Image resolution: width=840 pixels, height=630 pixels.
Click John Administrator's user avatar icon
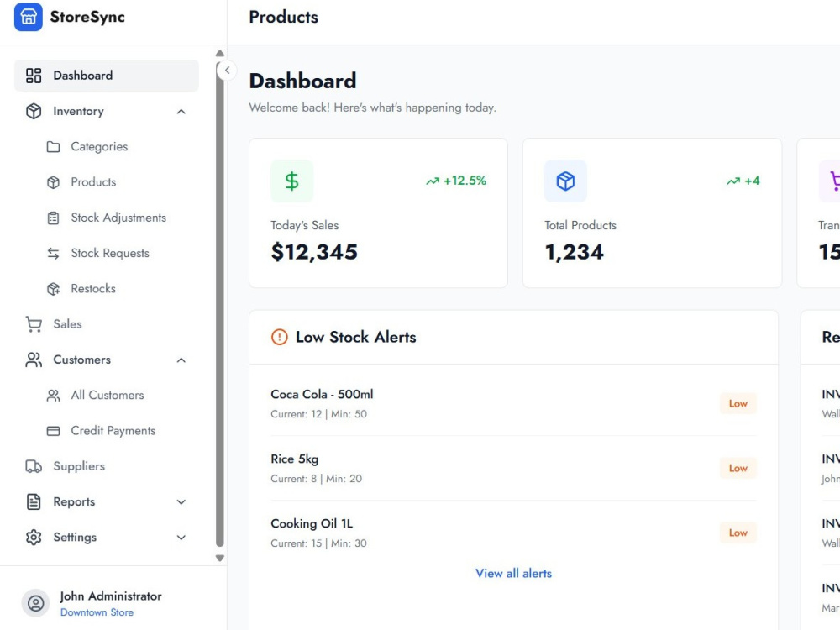36,603
